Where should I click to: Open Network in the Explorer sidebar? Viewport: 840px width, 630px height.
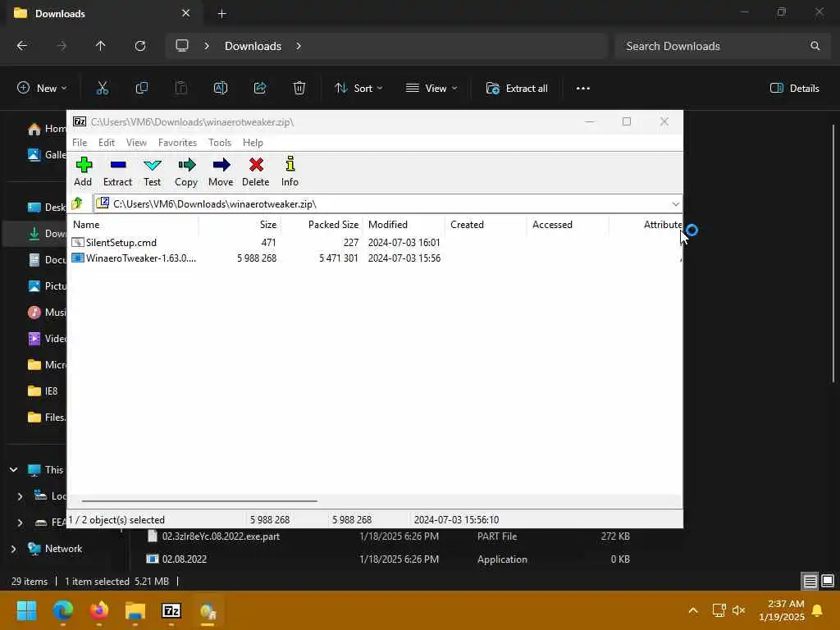pyautogui.click(x=57, y=549)
